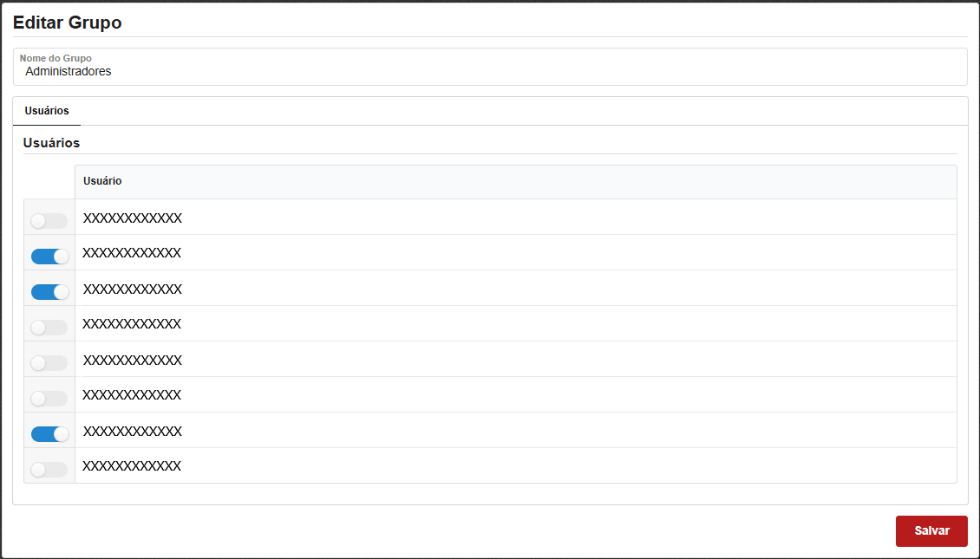Disable the seventh user row's active toggle

coord(49,434)
